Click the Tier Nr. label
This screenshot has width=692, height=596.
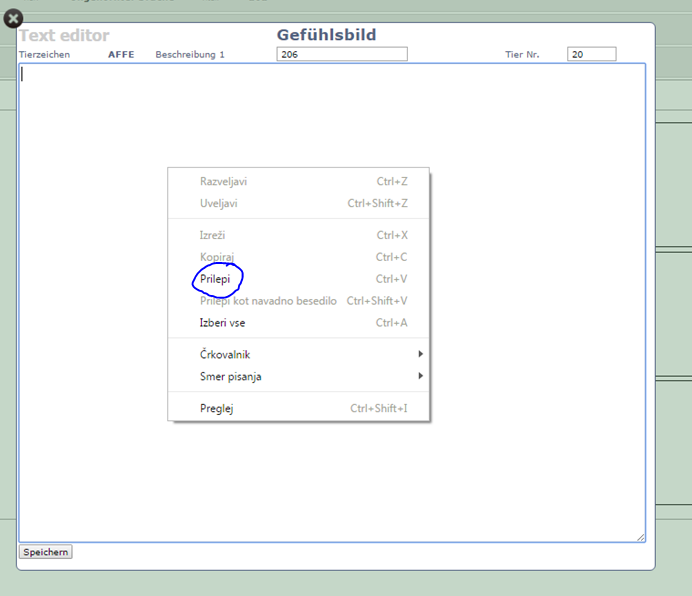pos(522,54)
